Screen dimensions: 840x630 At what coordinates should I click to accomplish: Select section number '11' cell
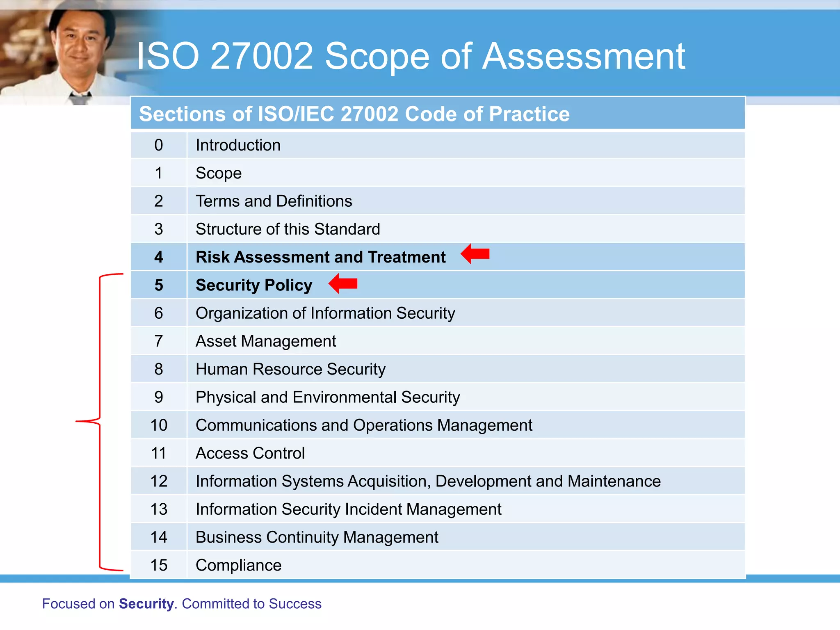159,453
